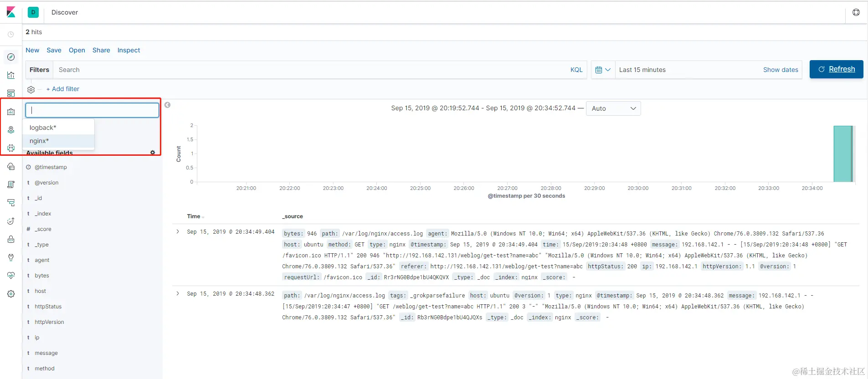Viewport: 868px width, 379px height.
Task: Open the Stack Monitoring heartbeat icon
Action: (11, 276)
